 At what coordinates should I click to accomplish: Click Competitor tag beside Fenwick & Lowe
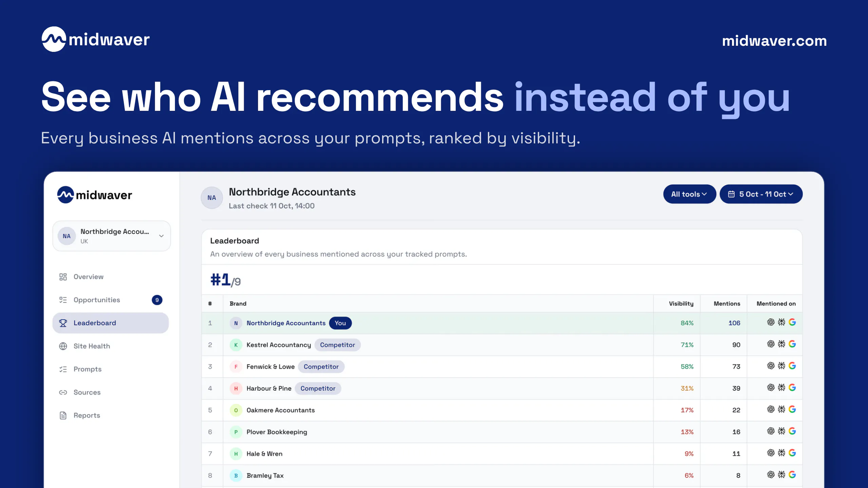tap(321, 367)
